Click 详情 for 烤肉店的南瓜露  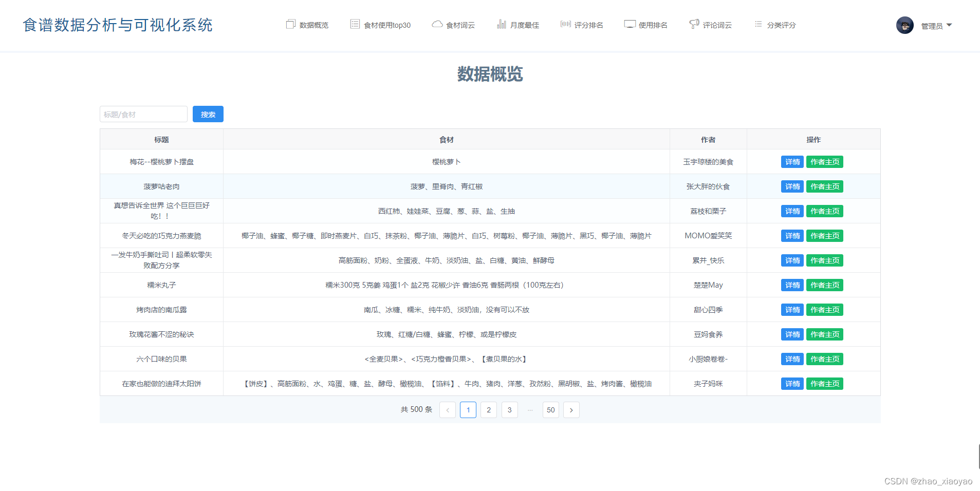792,310
